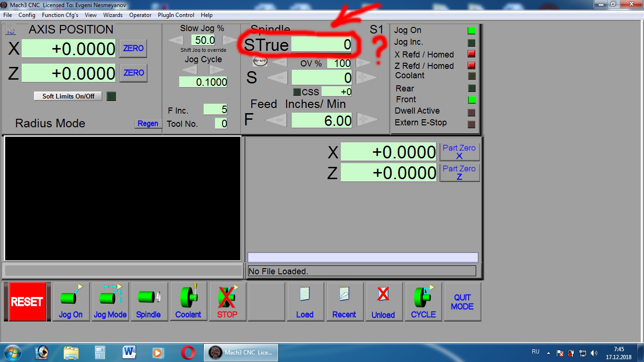Start the Spindle with the bottom button
The width and height of the screenshot is (644, 362).
(x=149, y=302)
